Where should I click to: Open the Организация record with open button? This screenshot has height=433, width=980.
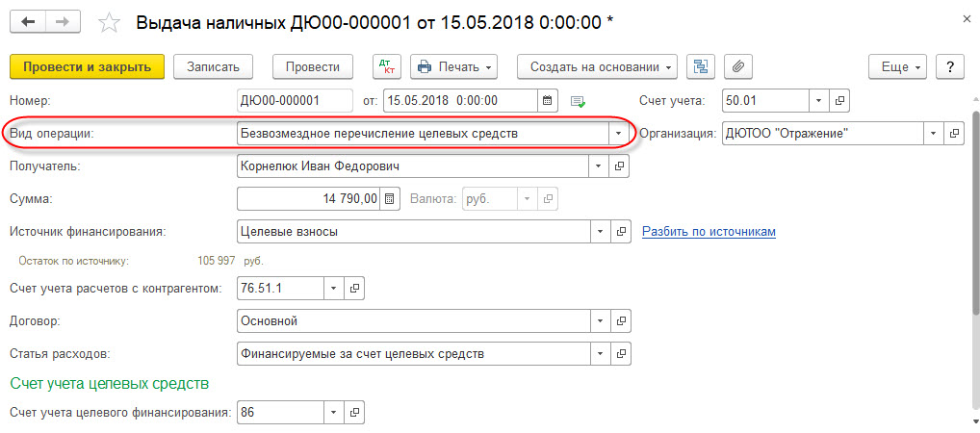click(955, 134)
